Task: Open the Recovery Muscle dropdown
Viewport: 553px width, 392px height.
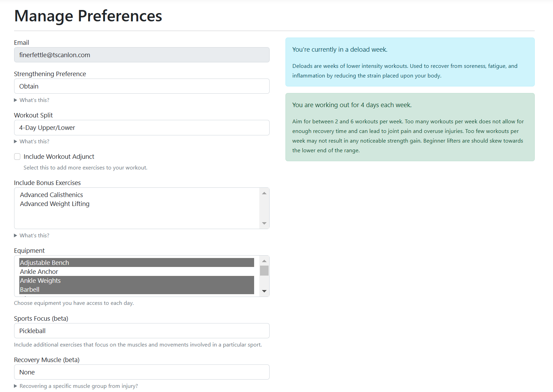Action: click(x=142, y=372)
